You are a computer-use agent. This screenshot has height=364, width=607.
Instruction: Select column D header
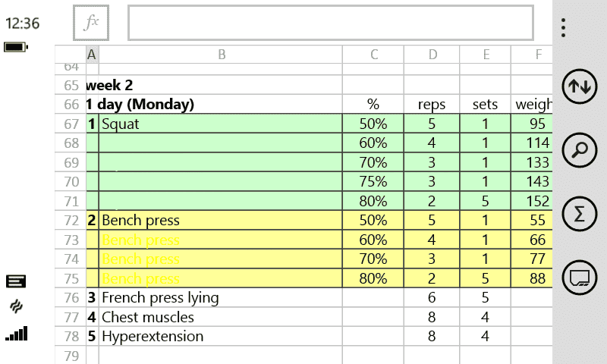[x=432, y=55]
